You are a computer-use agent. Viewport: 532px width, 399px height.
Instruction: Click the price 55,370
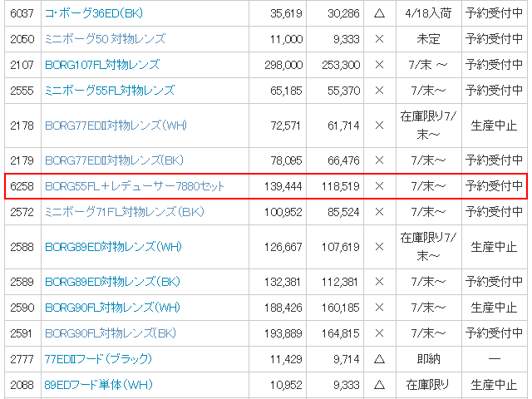click(x=343, y=91)
